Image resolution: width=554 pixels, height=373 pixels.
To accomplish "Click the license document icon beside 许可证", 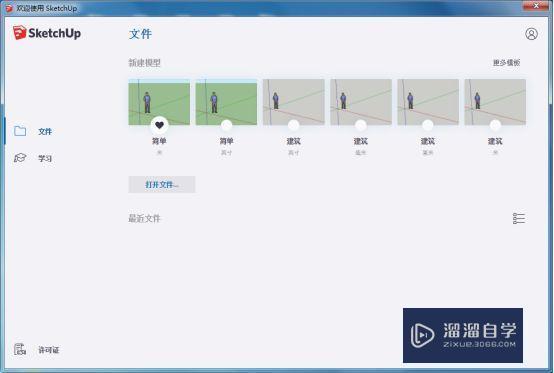I will tap(20, 349).
